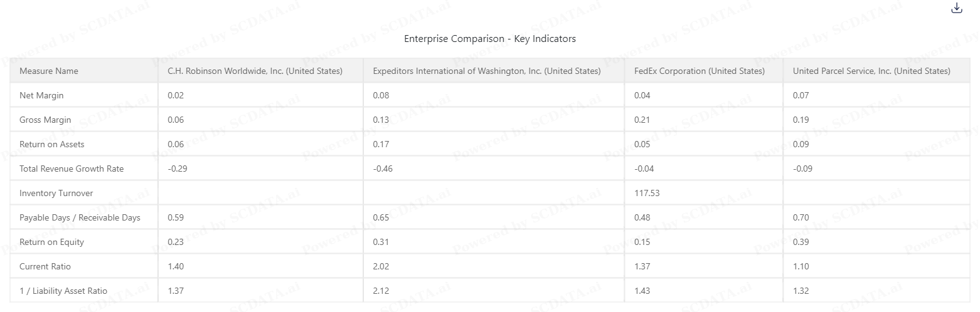Click the Expeditors International of Washington header
Viewport: 980px width, 312px height.
pyautogui.click(x=487, y=71)
